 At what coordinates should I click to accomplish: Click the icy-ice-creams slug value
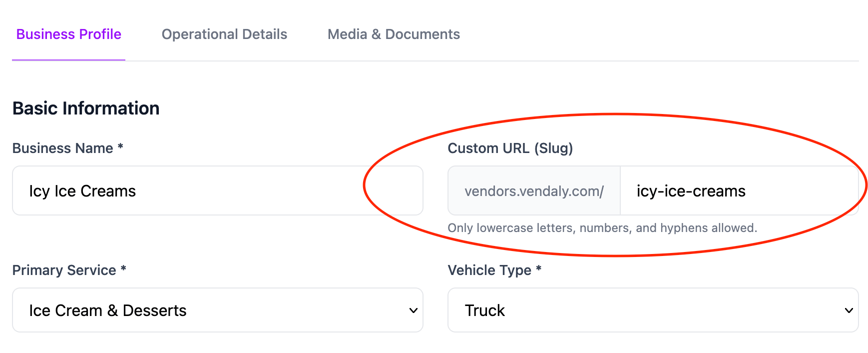691,190
